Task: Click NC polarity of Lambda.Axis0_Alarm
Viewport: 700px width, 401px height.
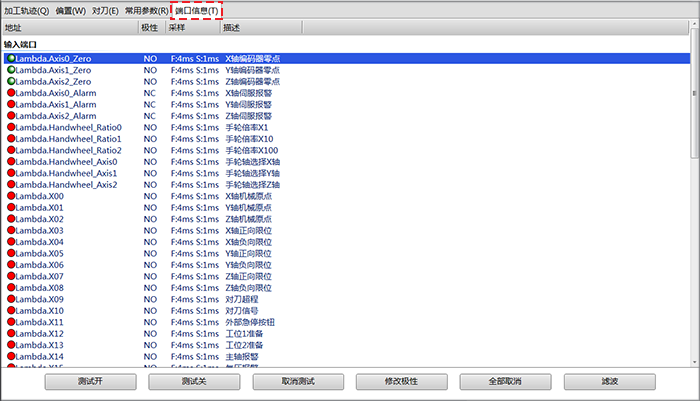Action: 150,93
